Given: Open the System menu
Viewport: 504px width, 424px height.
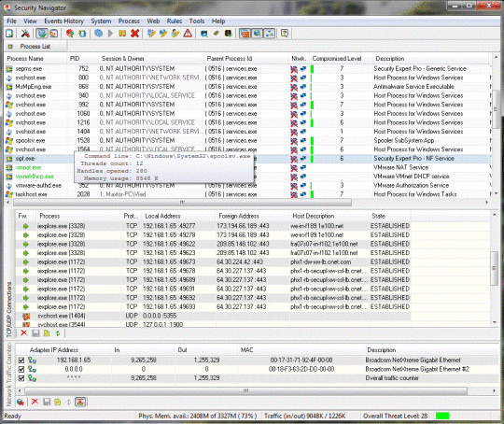Looking at the screenshot, I should point(101,21).
